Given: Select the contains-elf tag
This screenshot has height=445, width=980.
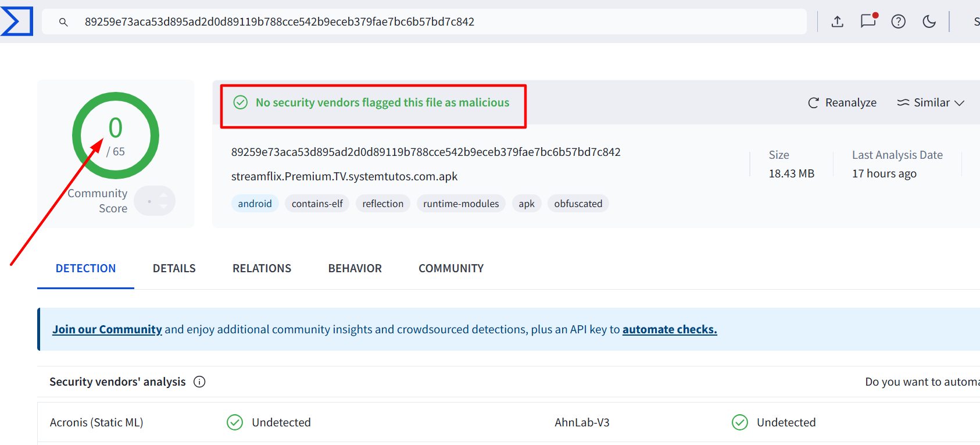Looking at the screenshot, I should [317, 204].
